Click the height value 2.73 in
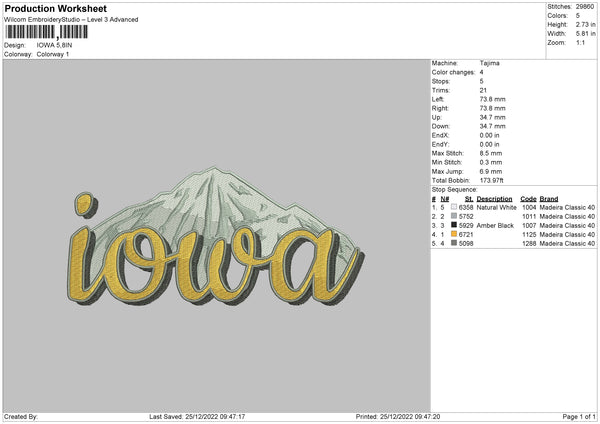Image resolution: width=600 pixels, height=424 pixels. coord(586,24)
